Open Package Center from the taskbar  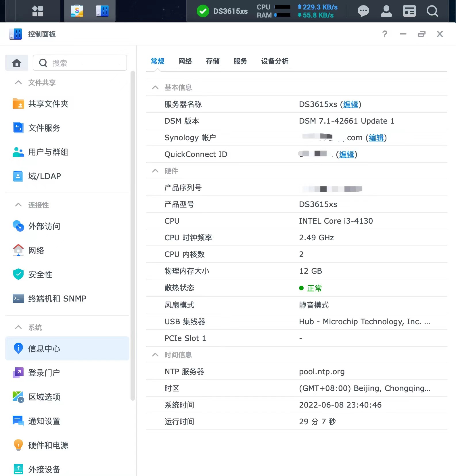pos(77,11)
